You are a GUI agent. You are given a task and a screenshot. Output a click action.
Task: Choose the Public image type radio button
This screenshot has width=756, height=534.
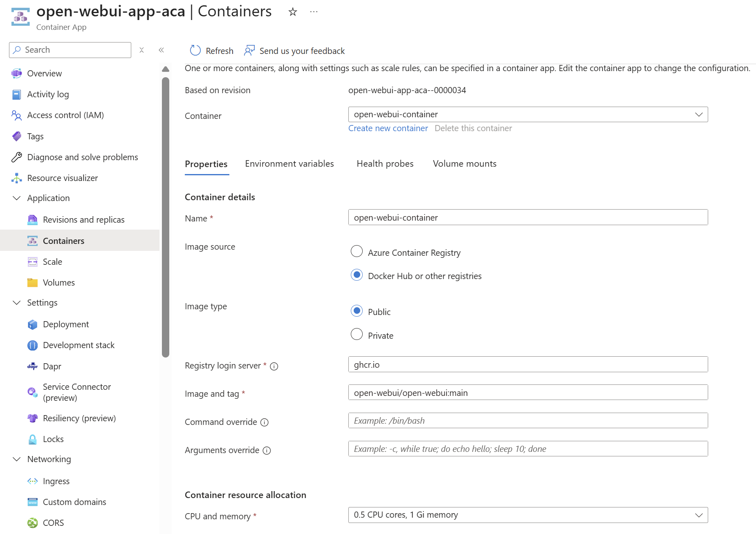coord(357,311)
